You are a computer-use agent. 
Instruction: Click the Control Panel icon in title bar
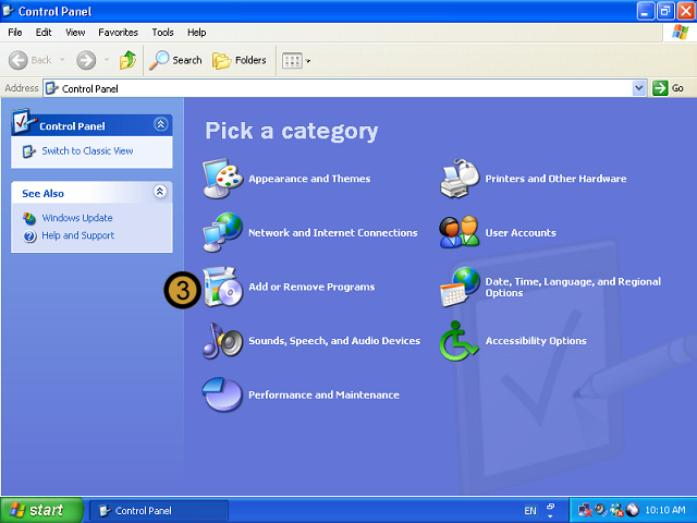8,11
